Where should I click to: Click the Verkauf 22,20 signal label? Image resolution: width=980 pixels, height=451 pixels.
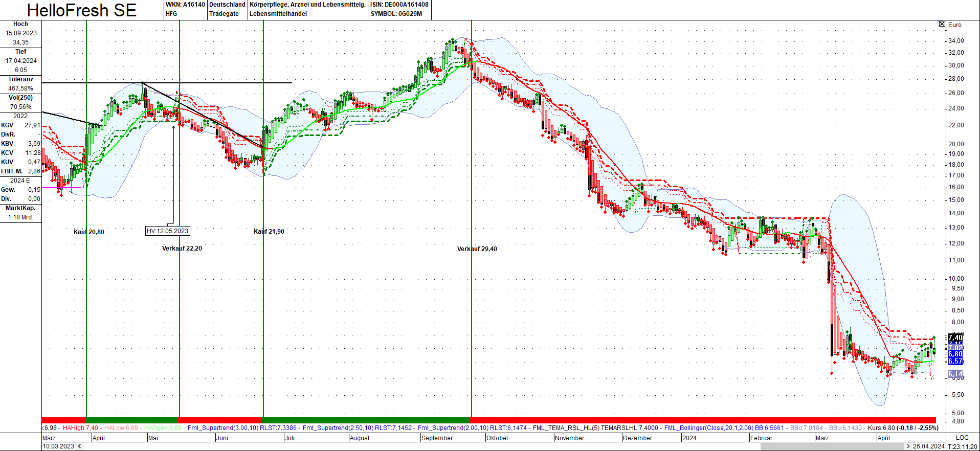point(182,249)
